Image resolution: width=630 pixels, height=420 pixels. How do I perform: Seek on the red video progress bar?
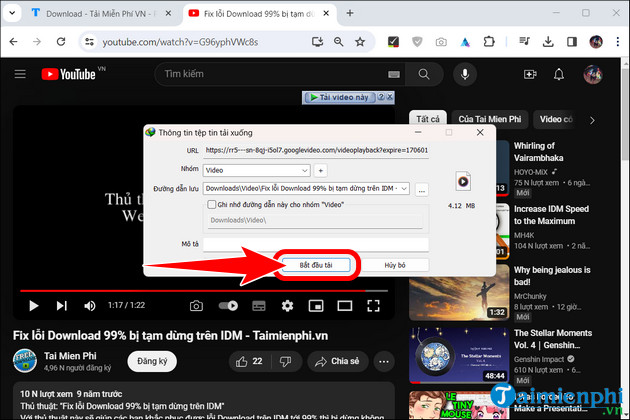click(x=204, y=290)
